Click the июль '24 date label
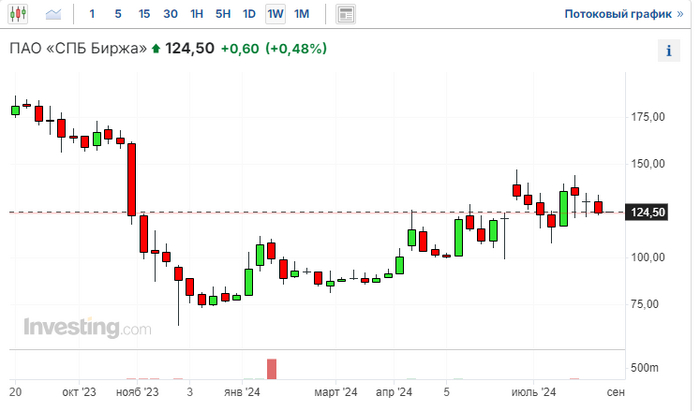Screen dimensions: 700x411 pos(533,392)
